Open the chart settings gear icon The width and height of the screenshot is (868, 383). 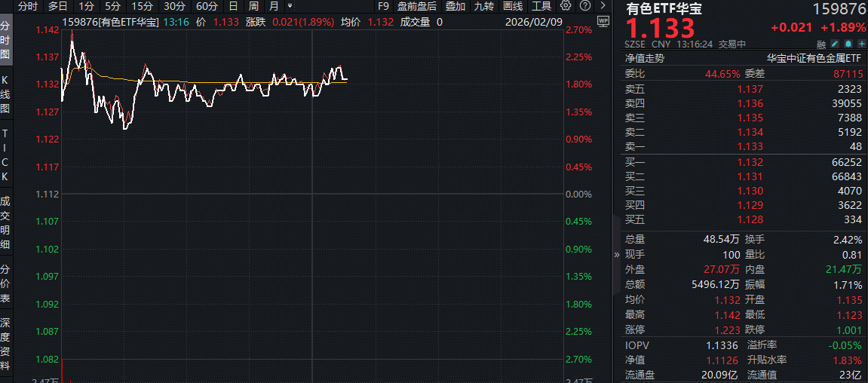pos(566,6)
